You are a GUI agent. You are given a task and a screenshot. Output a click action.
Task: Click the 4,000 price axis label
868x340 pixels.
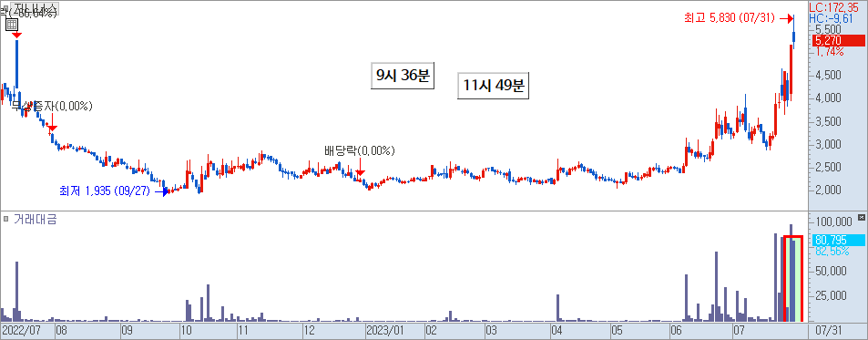tap(829, 98)
